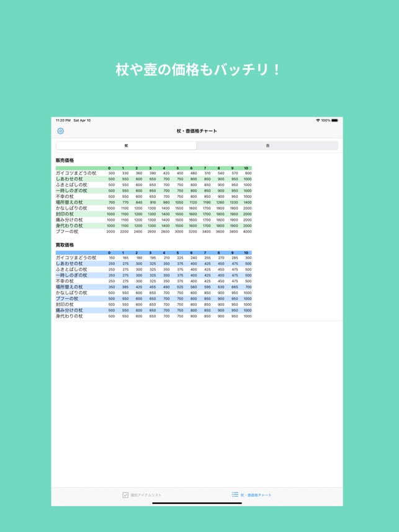Select 場所替えの杖 in the 販売価格 table

[69, 202]
